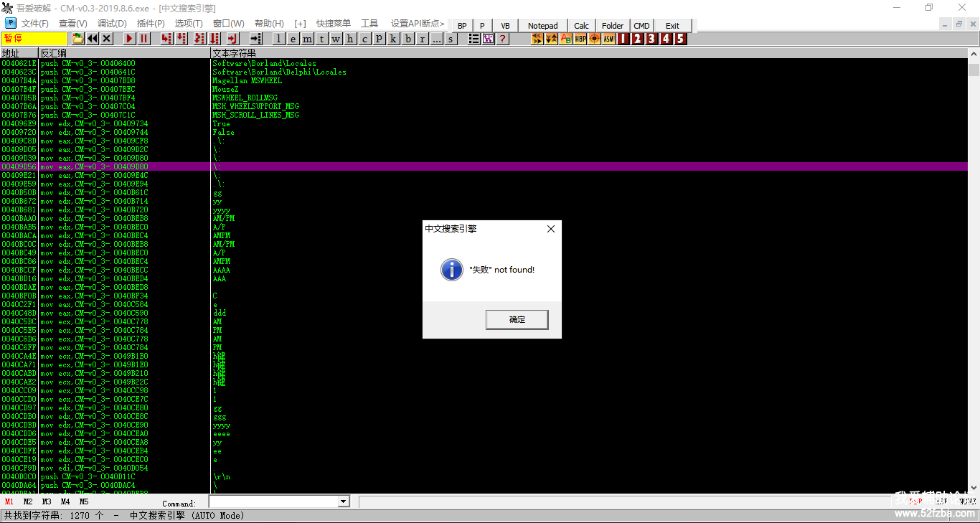Click the HBP hardware breakpoint icon
The width and height of the screenshot is (980, 523).
click(580, 39)
